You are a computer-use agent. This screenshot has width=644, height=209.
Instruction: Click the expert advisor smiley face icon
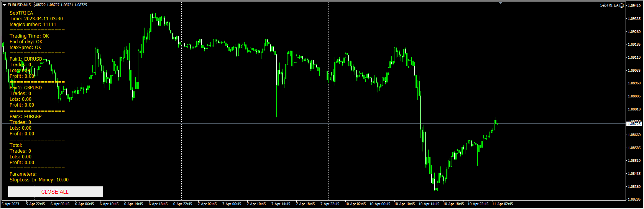click(622, 5)
